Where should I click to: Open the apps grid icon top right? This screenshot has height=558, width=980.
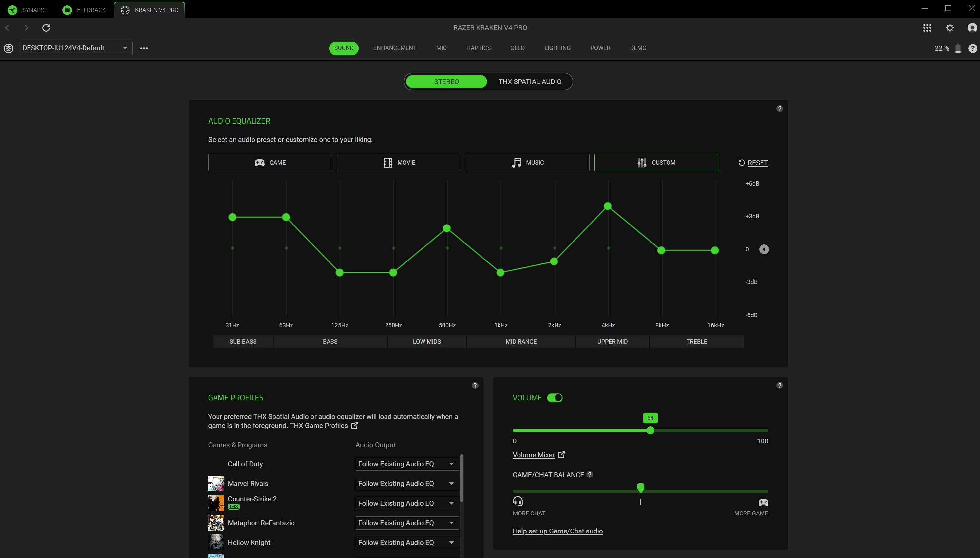coord(927,27)
